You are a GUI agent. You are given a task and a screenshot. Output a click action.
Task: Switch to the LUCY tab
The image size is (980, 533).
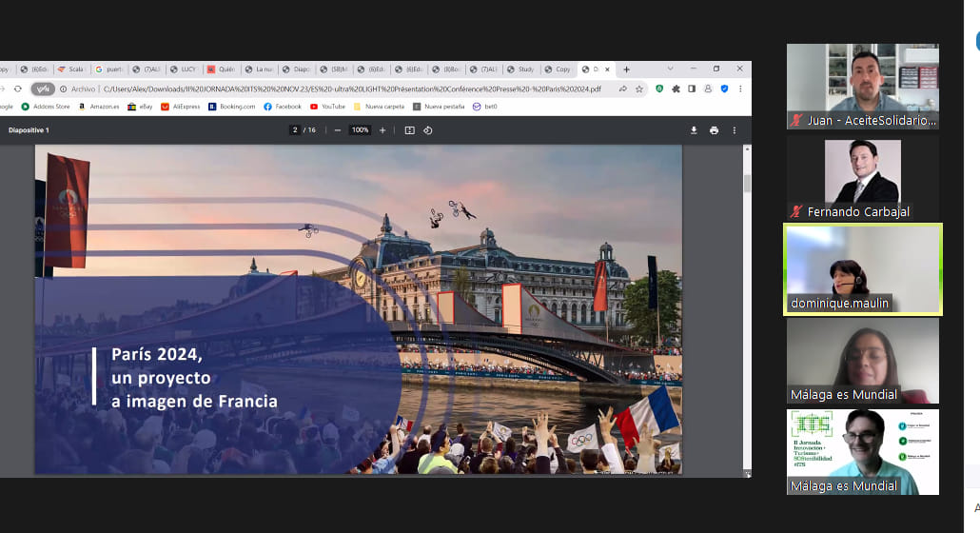click(x=183, y=69)
